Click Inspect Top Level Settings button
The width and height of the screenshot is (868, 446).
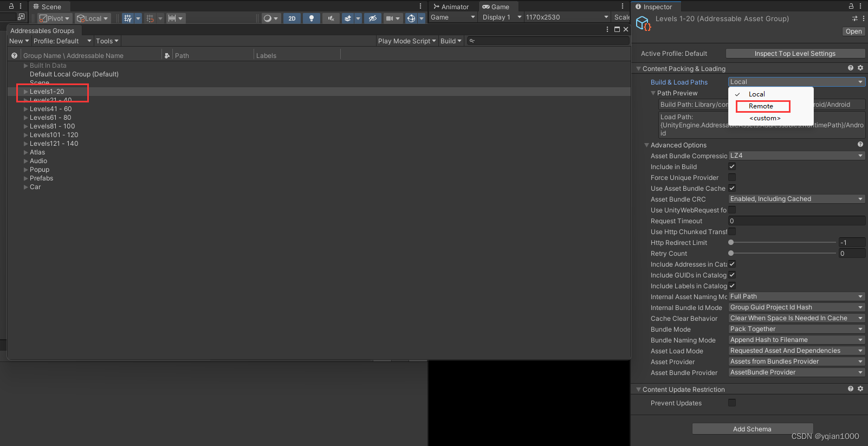click(x=795, y=54)
